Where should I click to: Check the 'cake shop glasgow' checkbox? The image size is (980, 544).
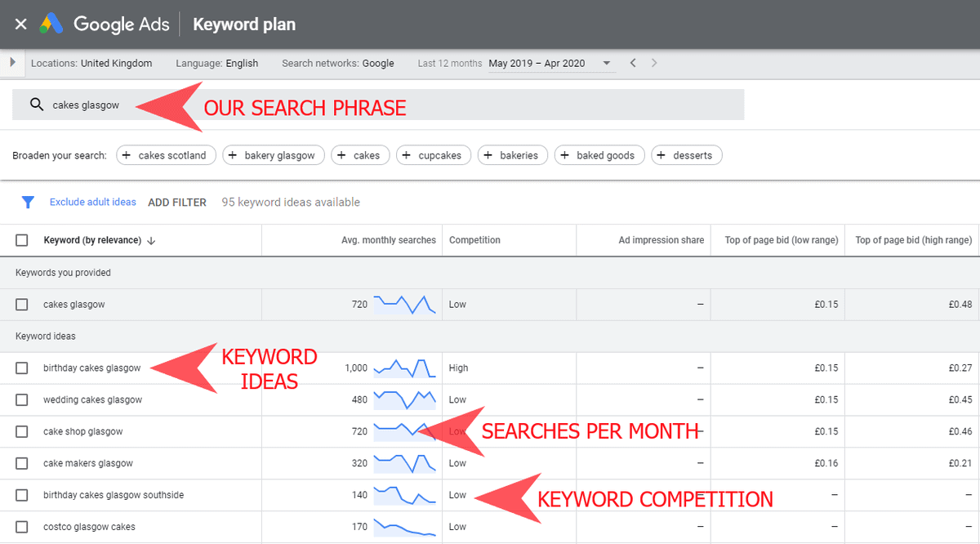22,431
